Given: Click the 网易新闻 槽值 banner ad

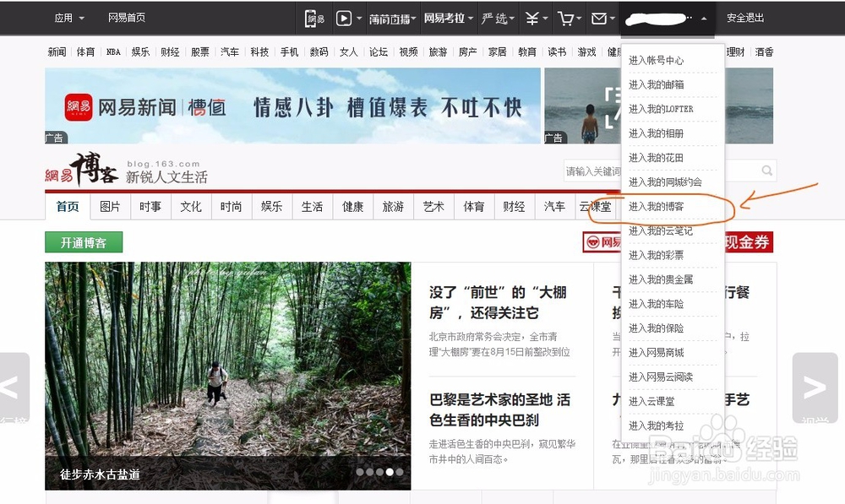Looking at the screenshot, I should (x=292, y=106).
